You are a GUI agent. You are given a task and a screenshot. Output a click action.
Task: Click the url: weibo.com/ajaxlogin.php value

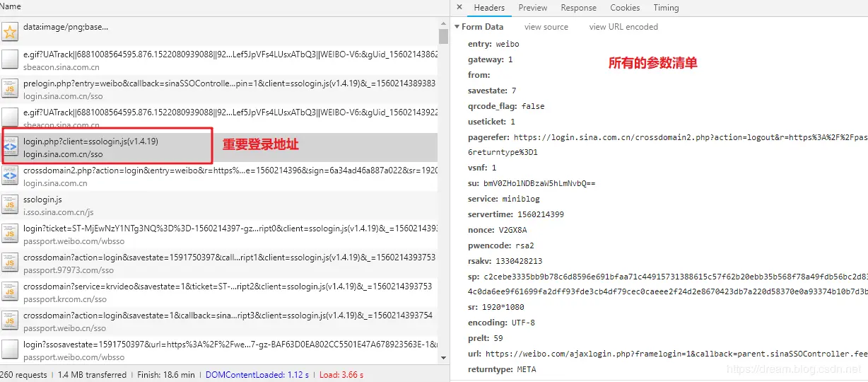pyautogui.click(x=676, y=354)
